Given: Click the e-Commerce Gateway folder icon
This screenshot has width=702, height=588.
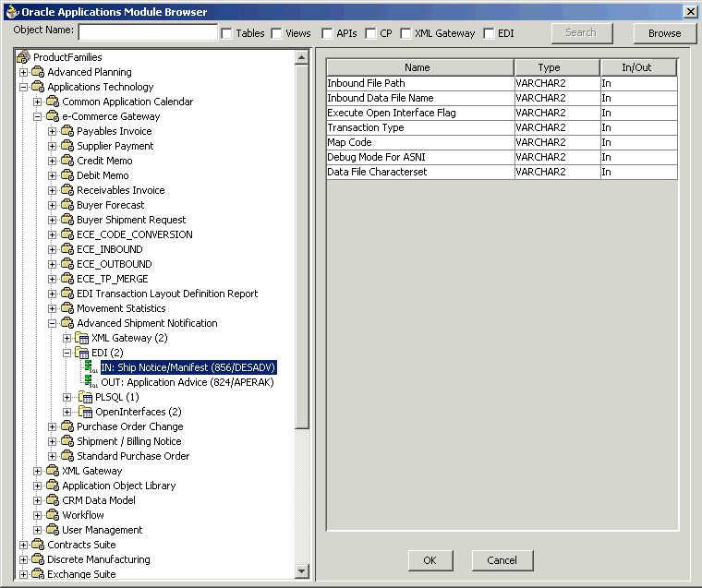Looking at the screenshot, I should [53, 116].
